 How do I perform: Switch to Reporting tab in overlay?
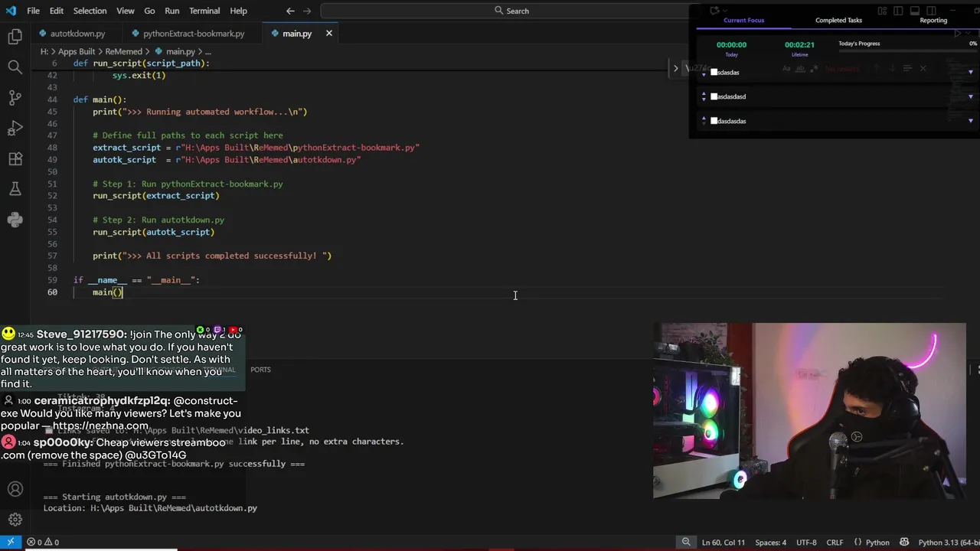[933, 21]
